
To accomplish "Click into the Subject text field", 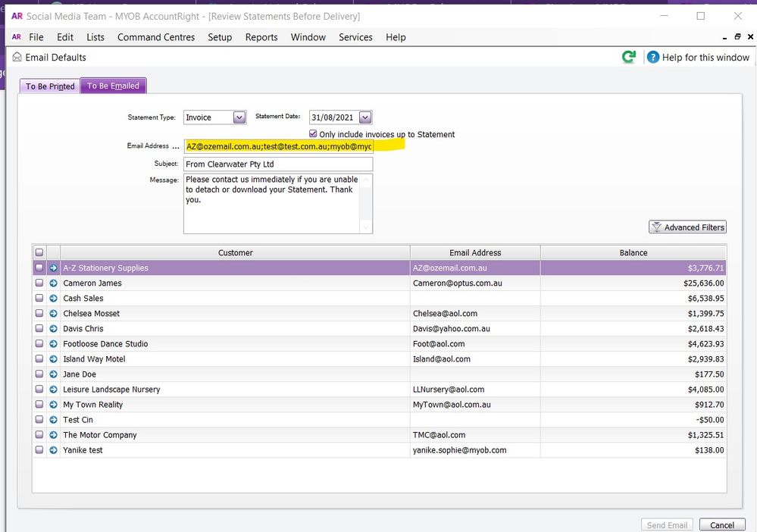I will [278, 164].
